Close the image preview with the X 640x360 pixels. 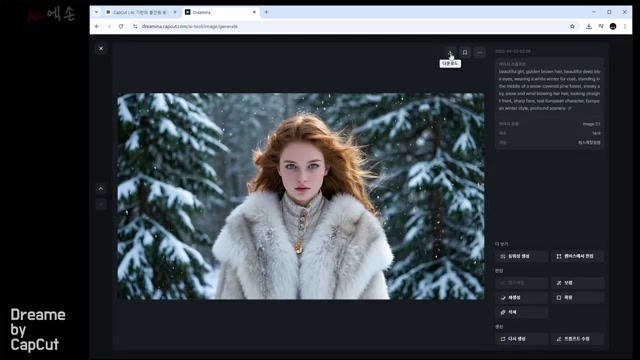click(x=101, y=48)
